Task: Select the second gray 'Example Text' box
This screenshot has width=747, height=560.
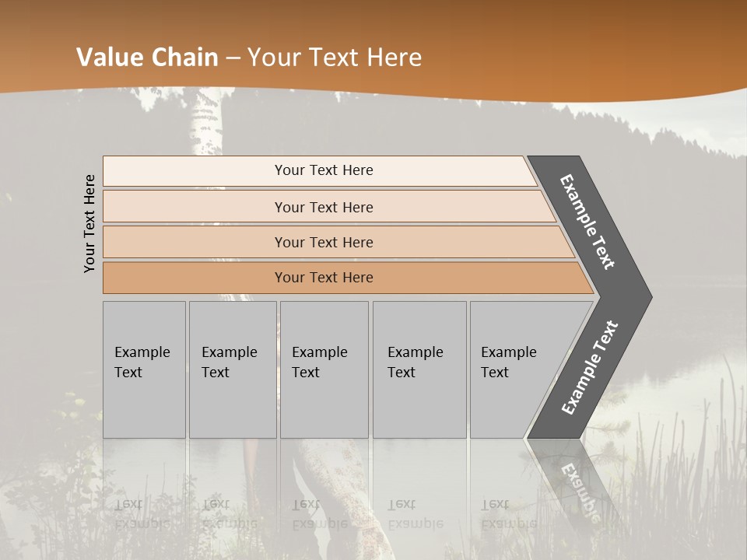Action: pos(233,369)
